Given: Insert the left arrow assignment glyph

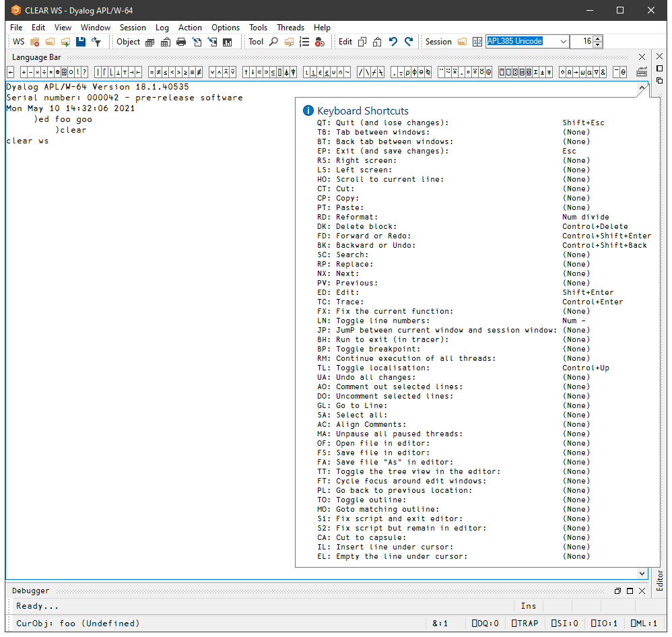Looking at the screenshot, I should pos(10,72).
